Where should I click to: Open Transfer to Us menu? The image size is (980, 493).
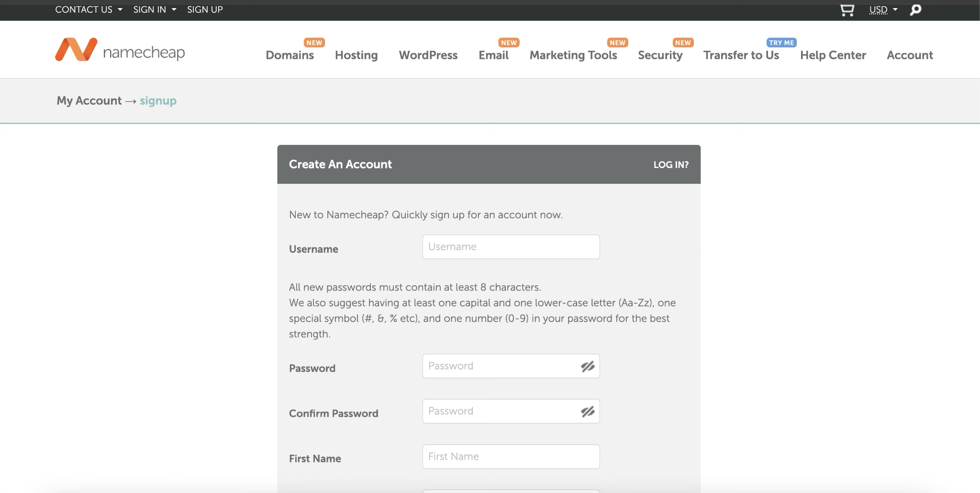coord(741,56)
